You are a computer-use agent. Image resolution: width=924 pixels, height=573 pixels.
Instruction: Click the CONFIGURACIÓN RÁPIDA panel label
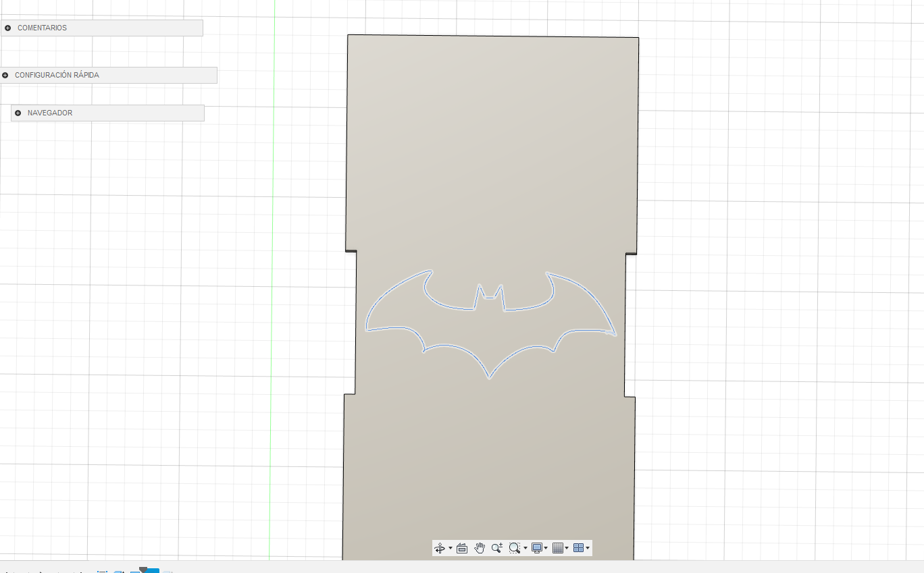pyautogui.click(x=57, y=75)
